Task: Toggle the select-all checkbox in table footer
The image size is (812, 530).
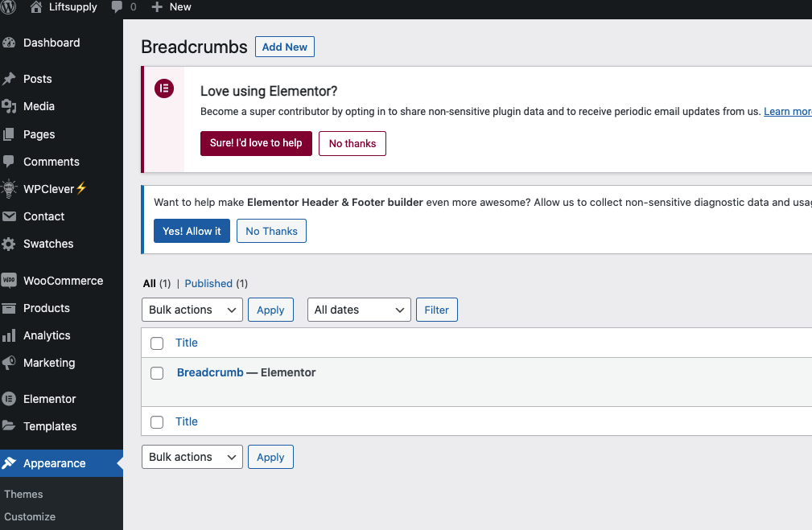Action: 158,422
